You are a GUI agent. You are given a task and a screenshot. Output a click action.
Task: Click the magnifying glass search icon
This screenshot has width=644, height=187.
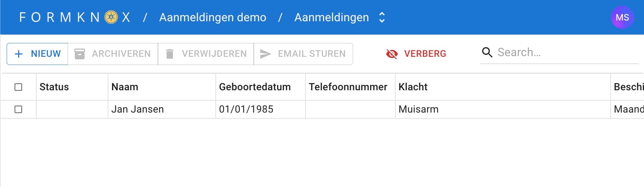pos(487,53)
